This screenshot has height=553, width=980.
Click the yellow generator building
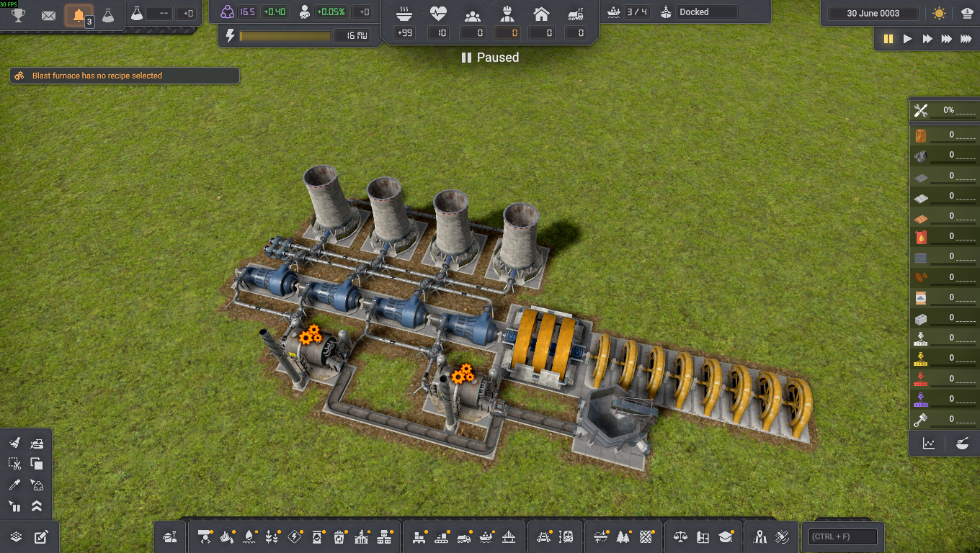click(x=545, y=344)
